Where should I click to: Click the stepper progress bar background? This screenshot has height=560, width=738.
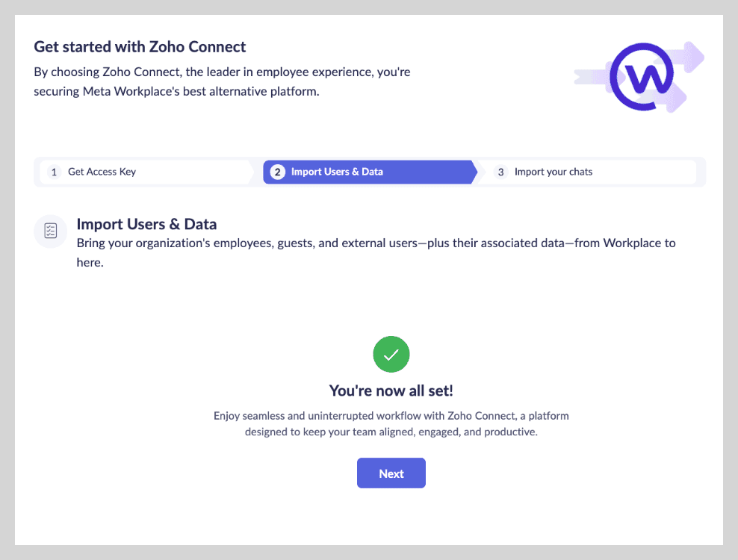tap(701, 172)
